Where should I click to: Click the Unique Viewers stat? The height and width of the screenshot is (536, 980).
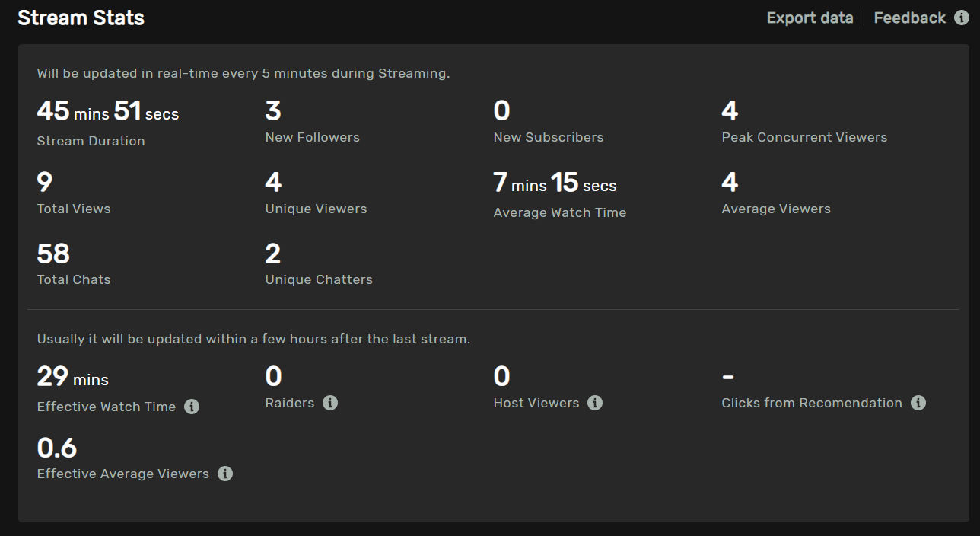(x=271, y=183)
